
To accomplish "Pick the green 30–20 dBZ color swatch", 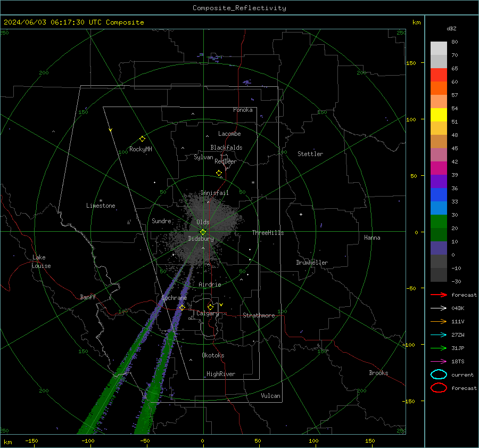I will tap(439, 222).
